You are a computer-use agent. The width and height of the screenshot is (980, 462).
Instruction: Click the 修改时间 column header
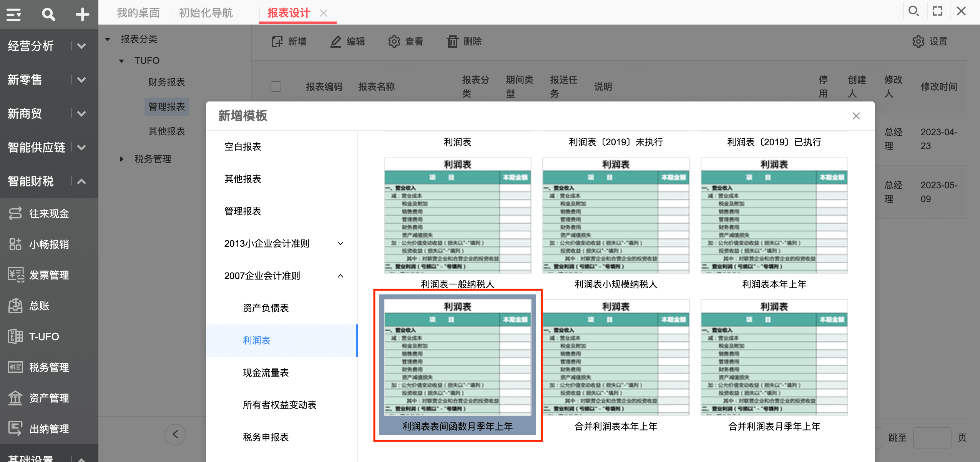tap(939, 86)
